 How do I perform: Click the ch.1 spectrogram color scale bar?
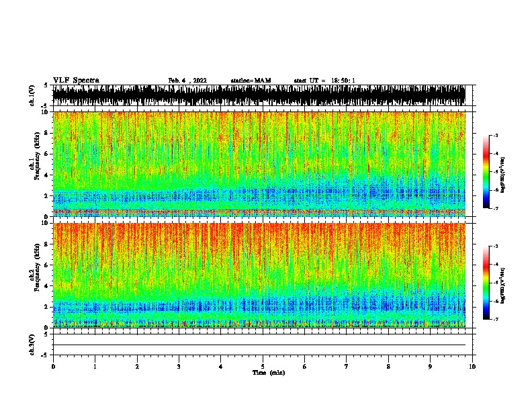(486, 172)
